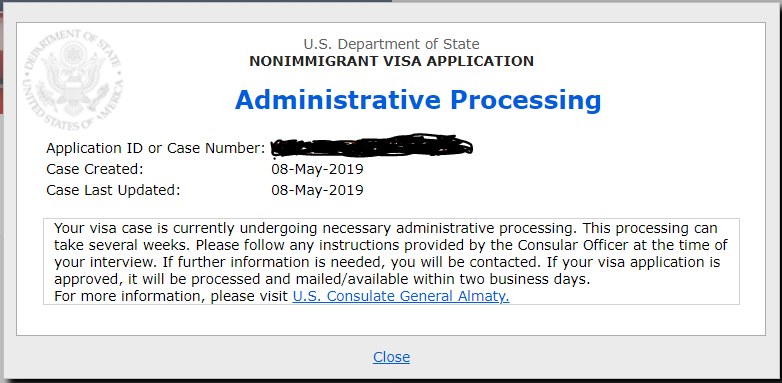Click the Application ID or Case Number label
The height and width of the screenshot is (383, 782).
click(x=156, y=148)
